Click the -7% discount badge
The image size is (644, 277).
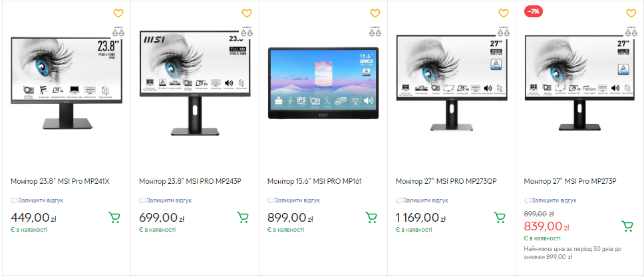coord(534,12)
